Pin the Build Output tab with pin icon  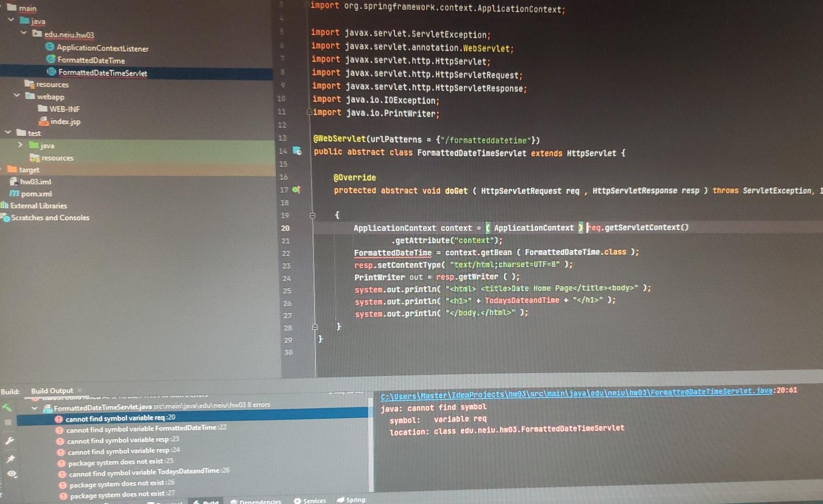[10, 458]
